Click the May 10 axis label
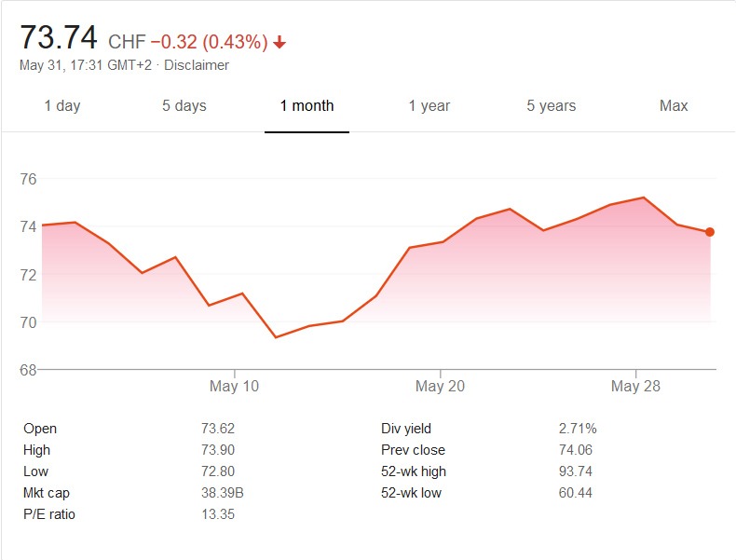Image resolution: width=736 pixels, height=560 pixels. click(235, 387)
